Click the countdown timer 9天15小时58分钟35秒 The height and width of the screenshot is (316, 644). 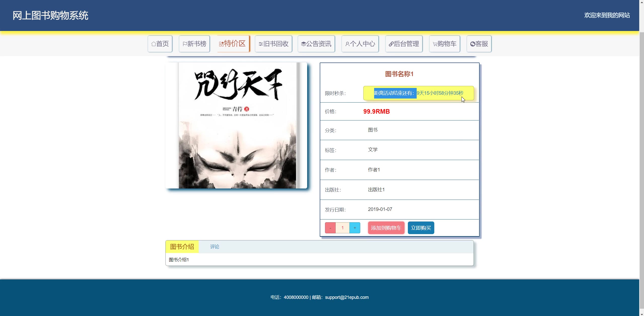(x=440, y=93)
